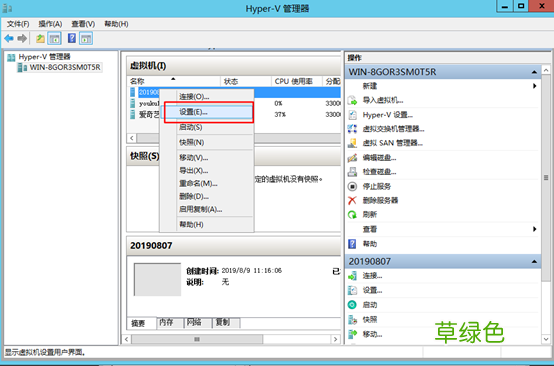554x366 pixels.
Task: Click right arrow of details pane scrollbar
Action: coord(336,339)
